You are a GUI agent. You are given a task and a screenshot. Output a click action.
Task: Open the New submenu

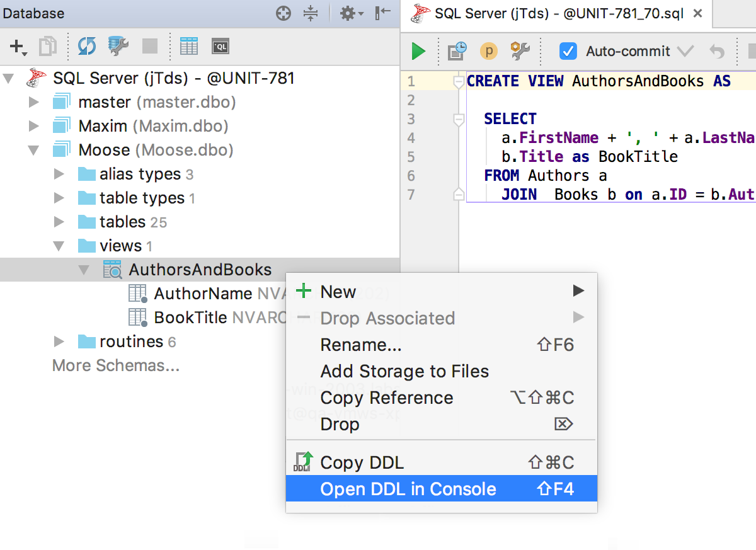click(442, 292)
